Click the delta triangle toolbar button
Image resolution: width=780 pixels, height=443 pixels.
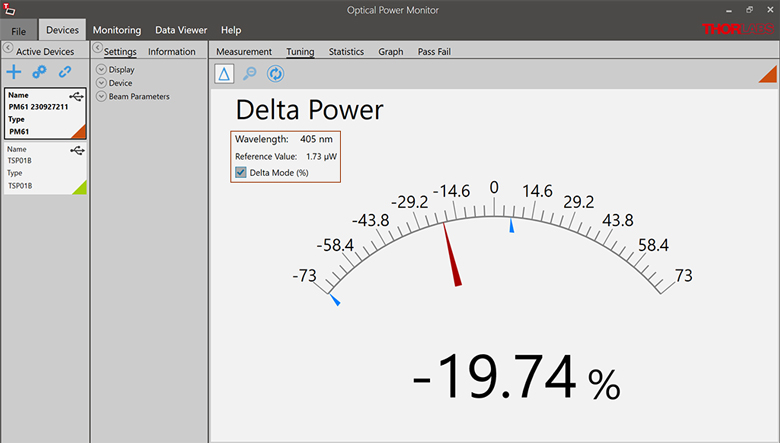pyautogui.click(x=224, y=73)
